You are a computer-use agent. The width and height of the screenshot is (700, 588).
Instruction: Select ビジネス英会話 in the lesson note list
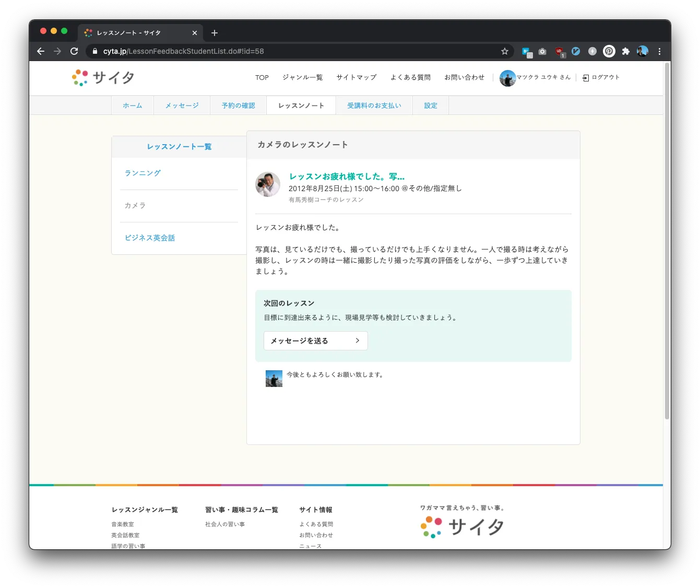tap(150, 238)
